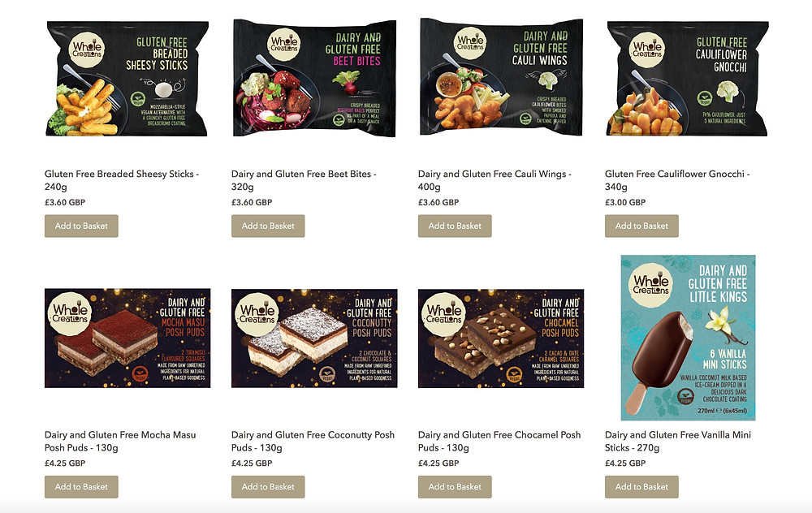Open Dairy and Gluten Free Vanilla Mini Sticks link
This screenshot has height=513, width=812.
(x=678, y=441)
